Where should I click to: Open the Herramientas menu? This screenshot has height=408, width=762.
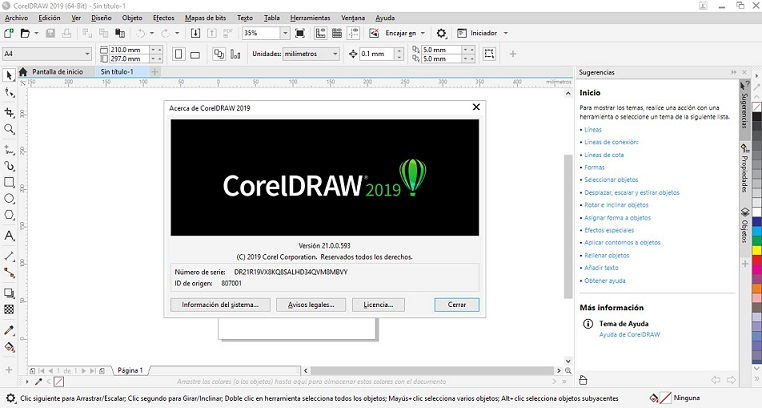pos(310,18)
